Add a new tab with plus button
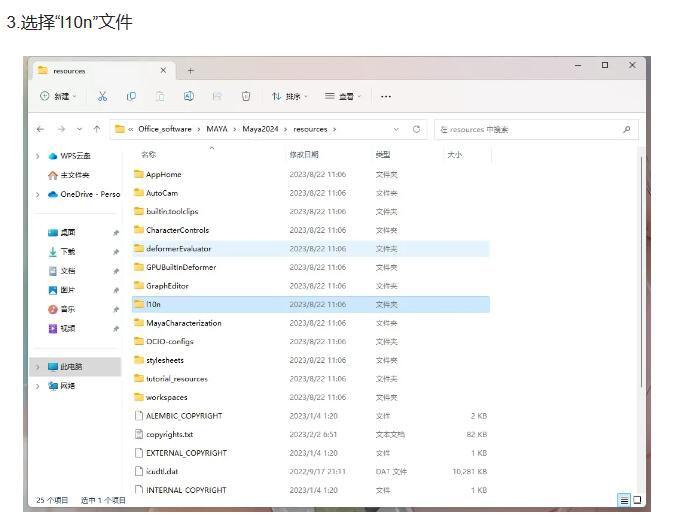The width and height of the screenshot is (673, 517). click(190, 70)
